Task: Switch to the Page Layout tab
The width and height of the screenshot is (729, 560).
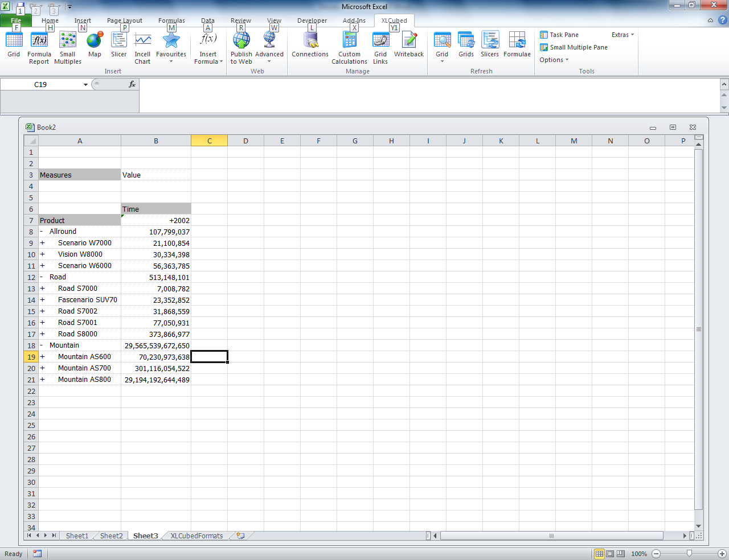Action: pos(125,20)
